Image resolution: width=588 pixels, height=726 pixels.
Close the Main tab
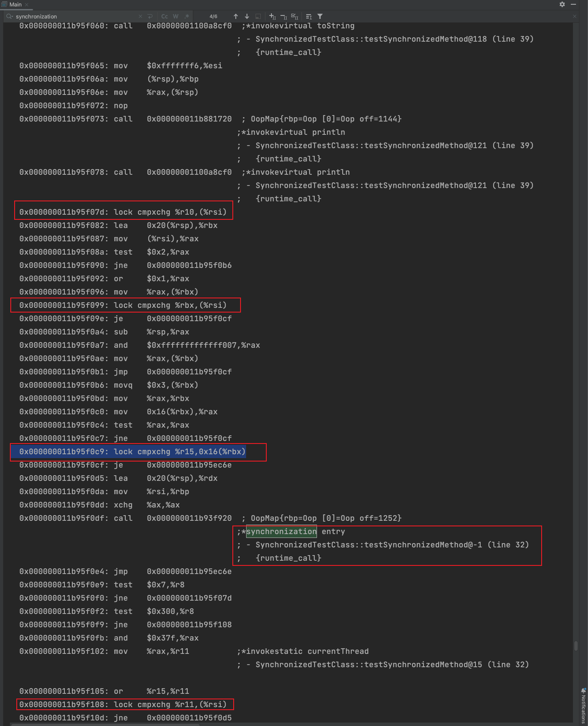[x=27, y=4]
